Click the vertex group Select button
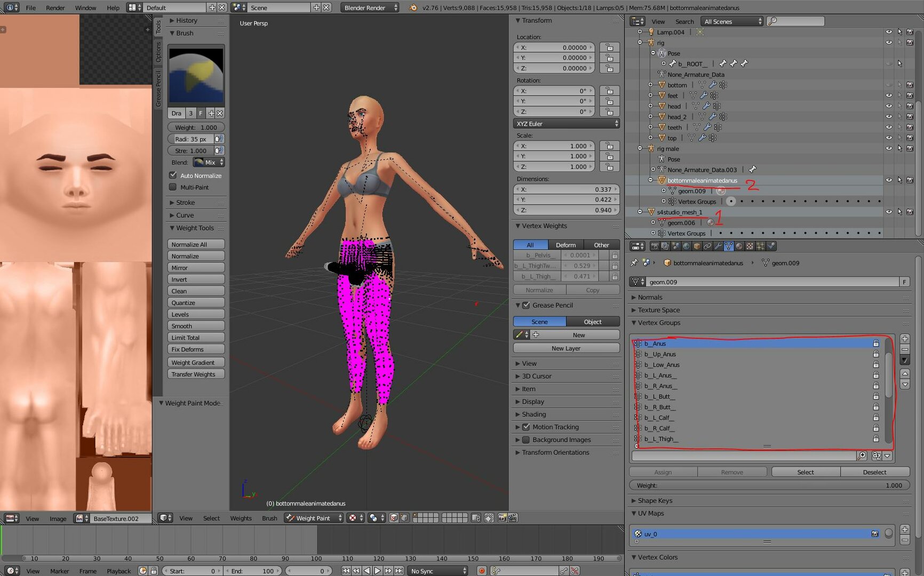The height and width of the screenshot is (576, 924). [x=806, y=472]
